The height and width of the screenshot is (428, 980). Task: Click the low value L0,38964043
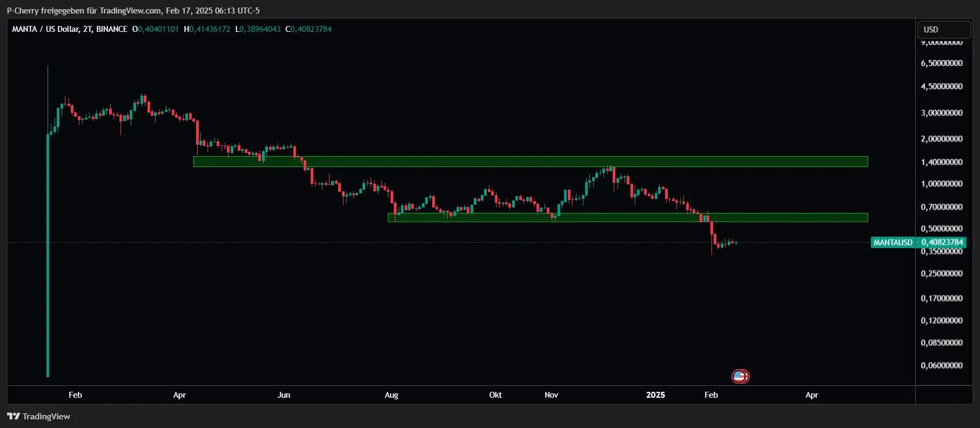pos(258,29)
